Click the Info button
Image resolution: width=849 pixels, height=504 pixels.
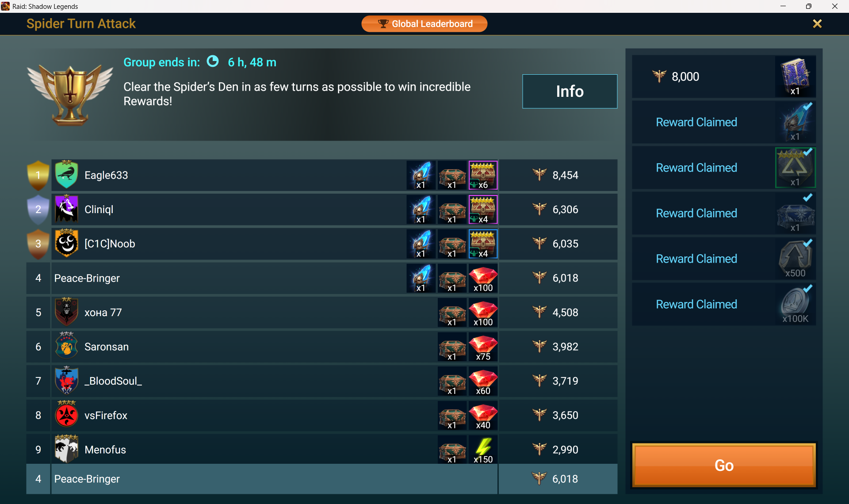[570, 92]
